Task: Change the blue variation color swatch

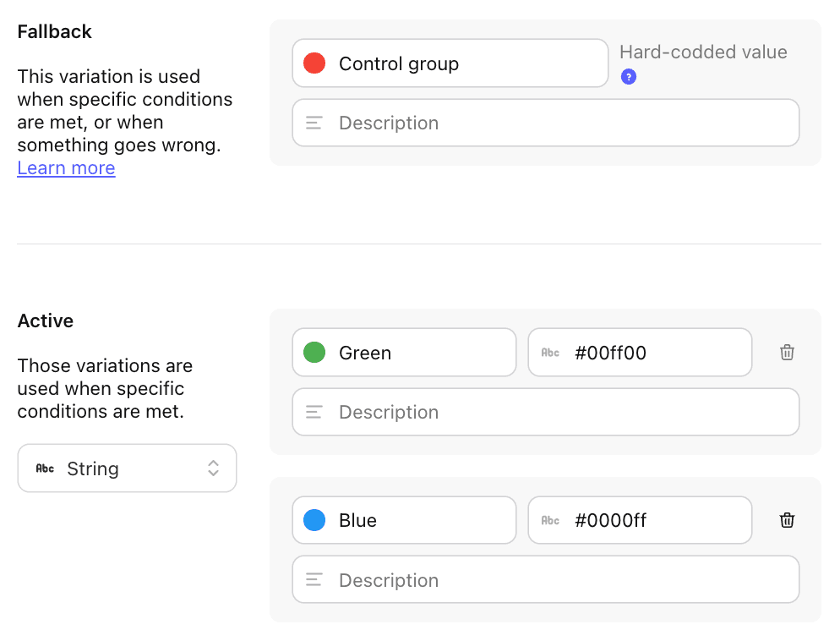Action: (314, 520)
